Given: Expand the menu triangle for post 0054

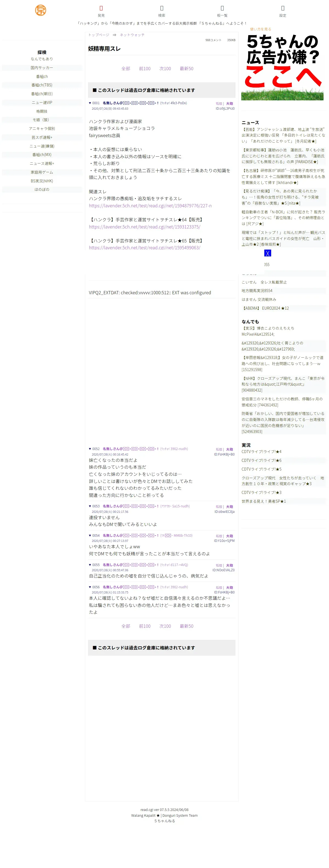Looking at the screenshot, I should 90,535.
